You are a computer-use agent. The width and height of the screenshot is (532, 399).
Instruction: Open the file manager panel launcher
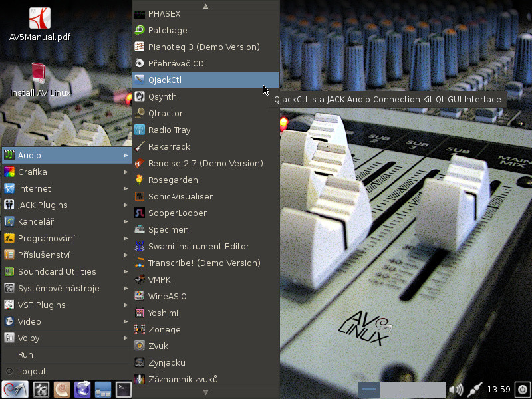(103, 390)
